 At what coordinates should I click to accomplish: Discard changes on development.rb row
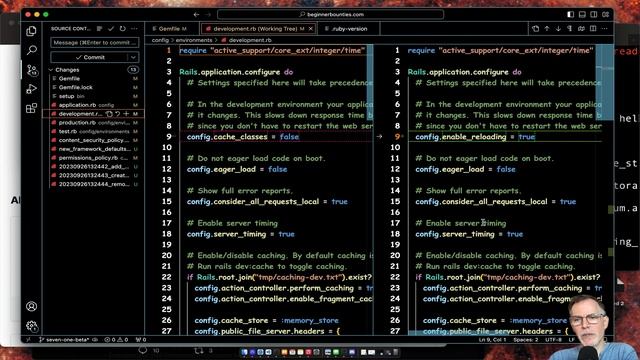click(118, 114)
